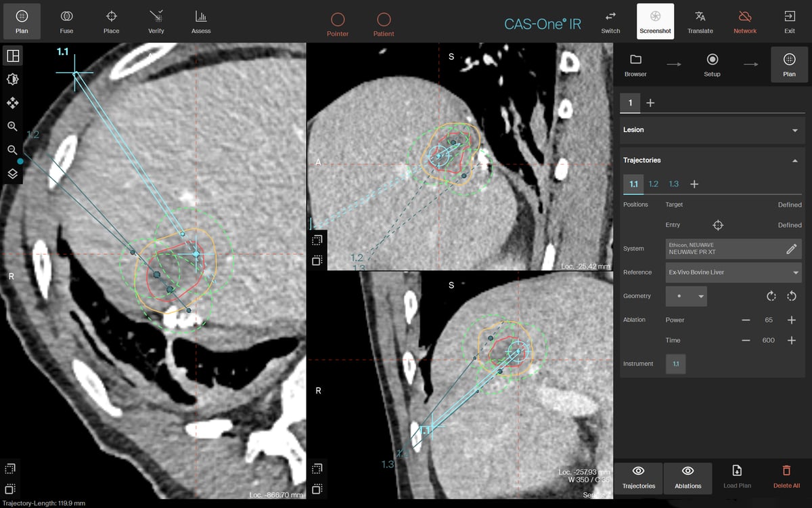The image size is (812, 508).
Task: Select the Fuse tool in the toolbar
Action: (x=66, y=20)
